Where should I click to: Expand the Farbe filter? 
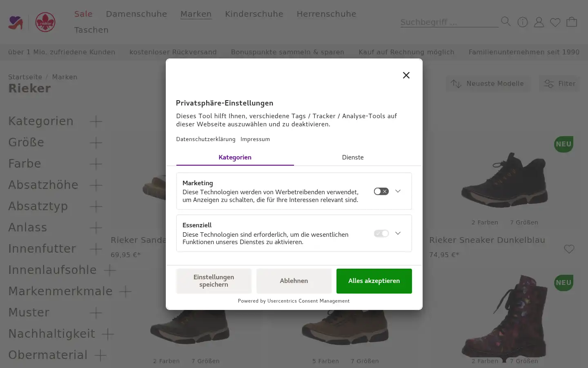pyautogui.click(x=96, y=164)
